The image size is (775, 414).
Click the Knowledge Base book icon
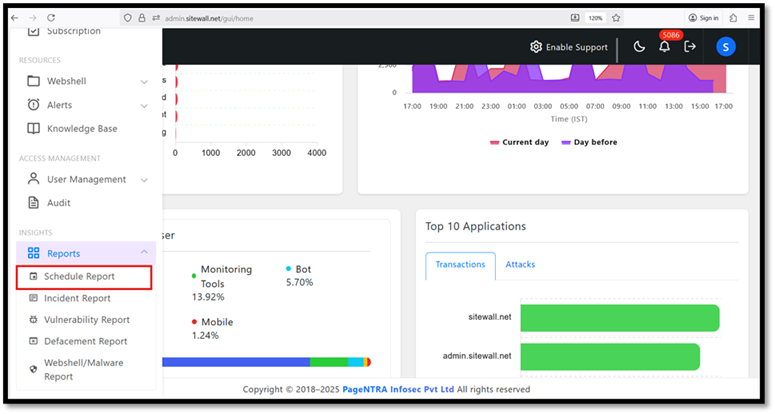click(x=34, y=128)
